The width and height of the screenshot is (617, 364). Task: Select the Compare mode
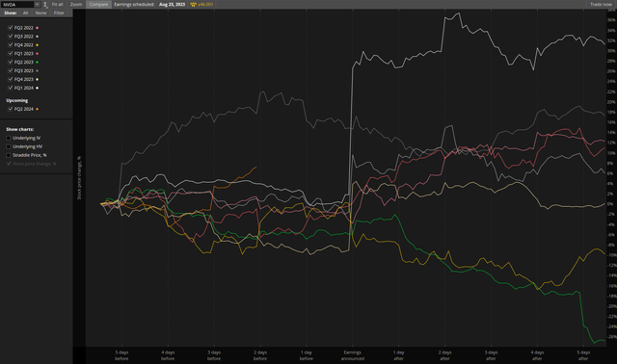tap(98, 4)
